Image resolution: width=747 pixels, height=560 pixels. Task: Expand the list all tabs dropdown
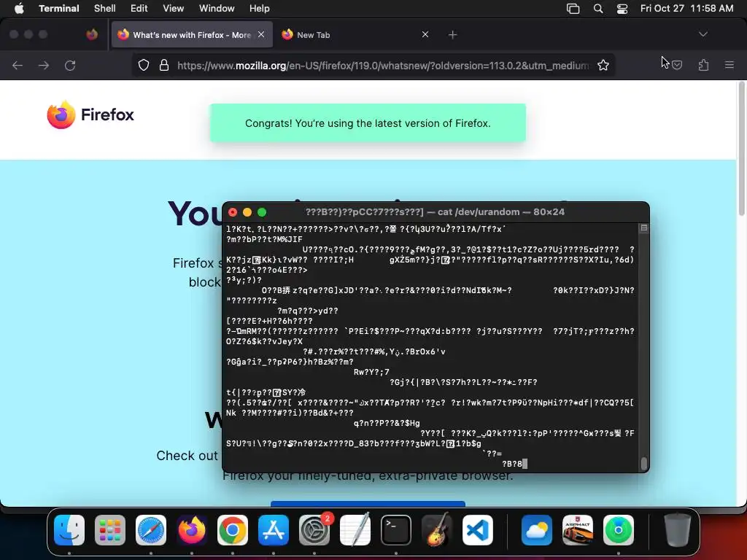coord(703,34)
